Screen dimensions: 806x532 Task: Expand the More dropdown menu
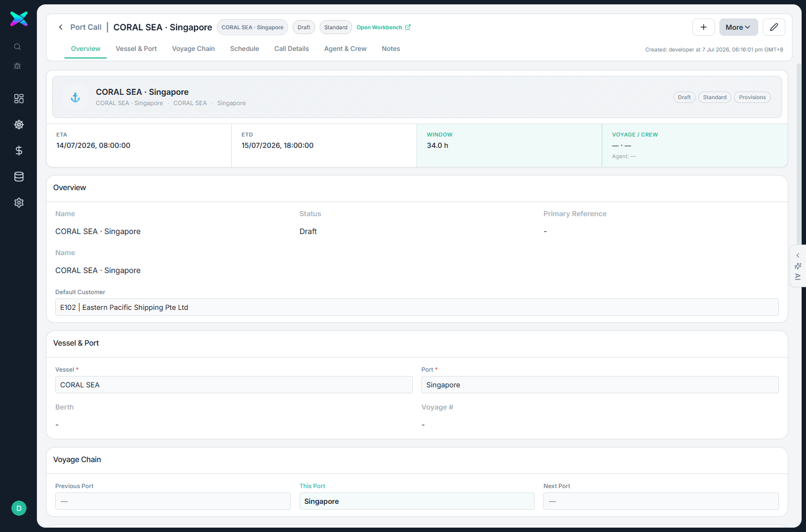738,27
